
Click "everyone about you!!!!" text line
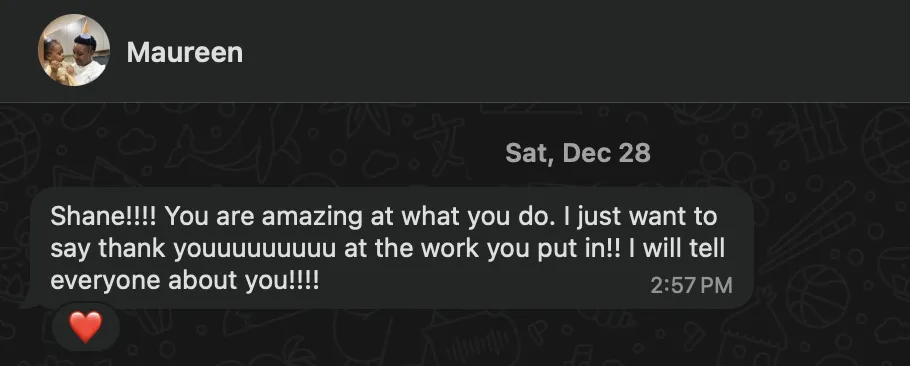pos(185,281)
